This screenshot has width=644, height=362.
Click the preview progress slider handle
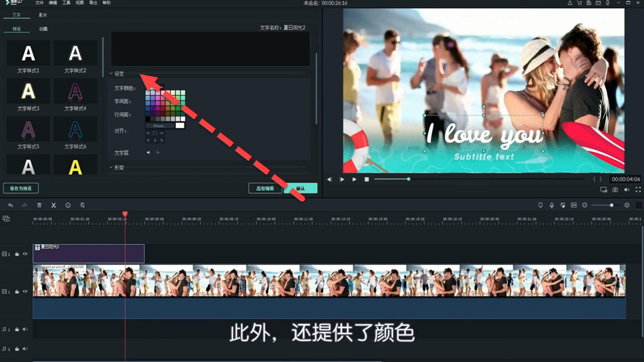pos(409,179)
